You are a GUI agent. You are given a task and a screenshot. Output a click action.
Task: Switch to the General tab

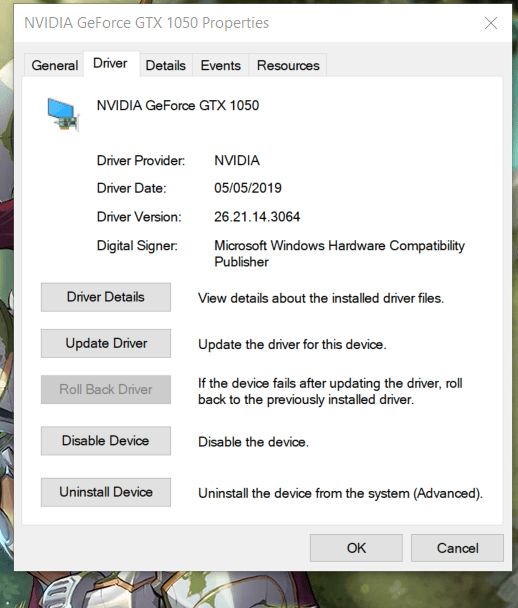(54, 65)
